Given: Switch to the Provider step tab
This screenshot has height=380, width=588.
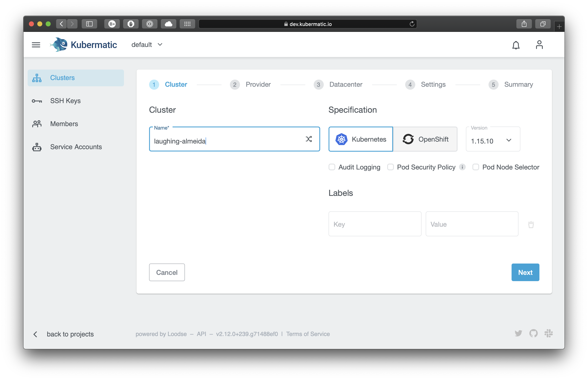Looking at the screenshot, I should [x=258, y=84].
